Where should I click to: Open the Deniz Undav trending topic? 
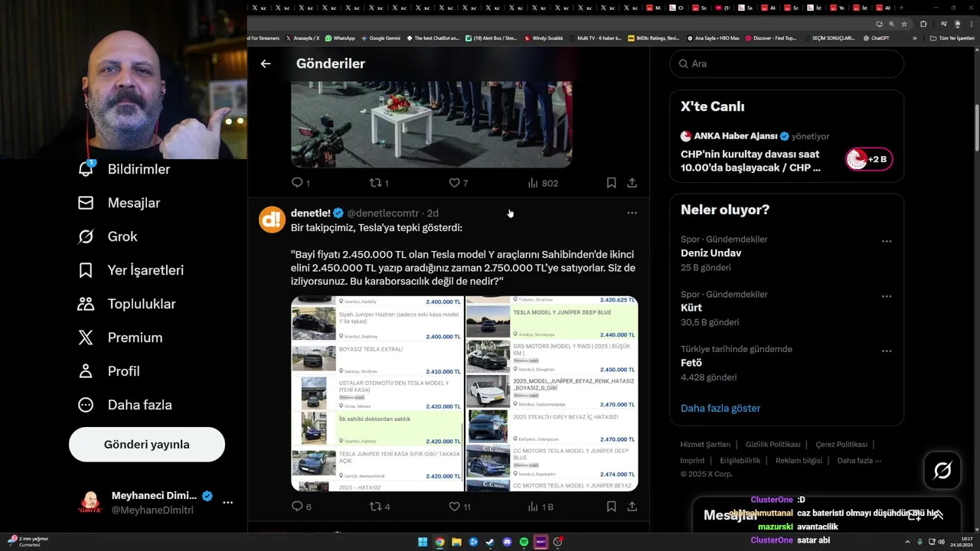[x=710, y=253]
